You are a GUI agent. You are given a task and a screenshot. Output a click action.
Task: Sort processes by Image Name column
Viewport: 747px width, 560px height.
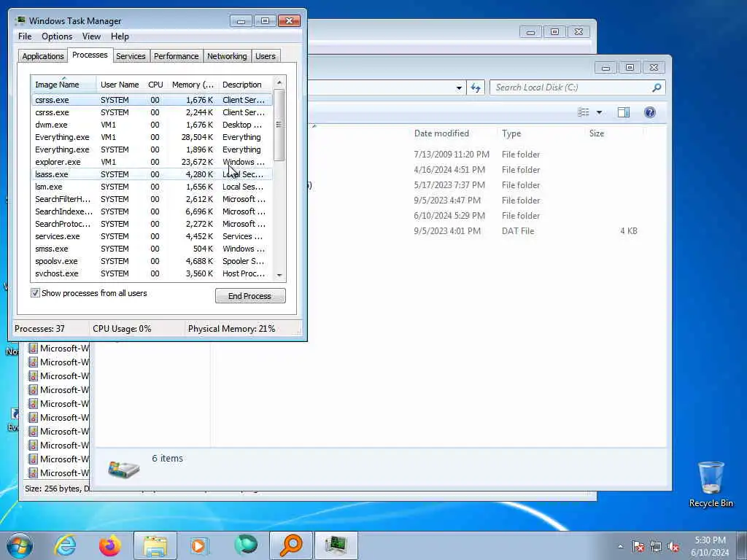coord(63,85)
